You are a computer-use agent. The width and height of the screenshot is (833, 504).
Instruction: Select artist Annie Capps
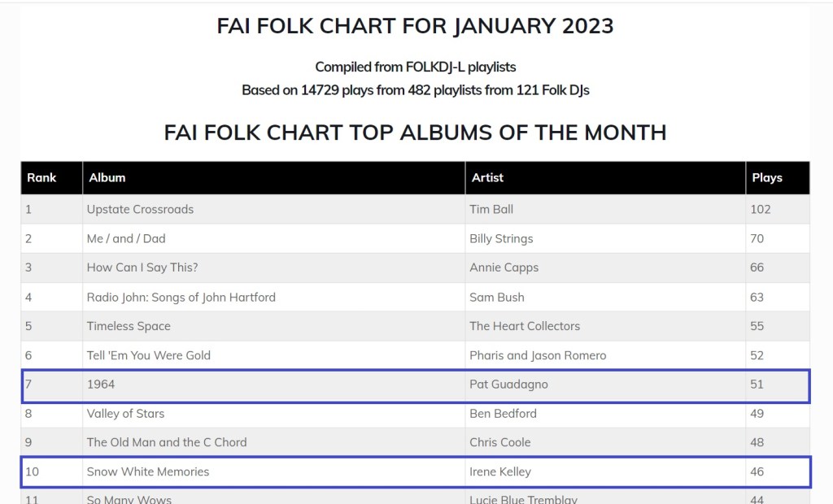(504, 267)
